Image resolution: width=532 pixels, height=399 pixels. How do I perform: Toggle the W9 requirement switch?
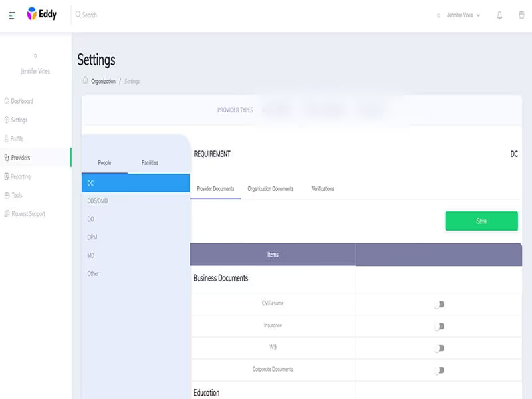coord(439,348)
